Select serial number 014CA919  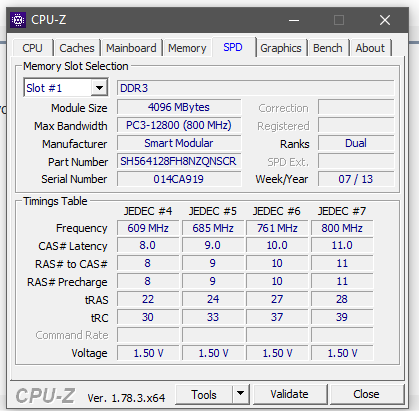(x=179, y=179)
